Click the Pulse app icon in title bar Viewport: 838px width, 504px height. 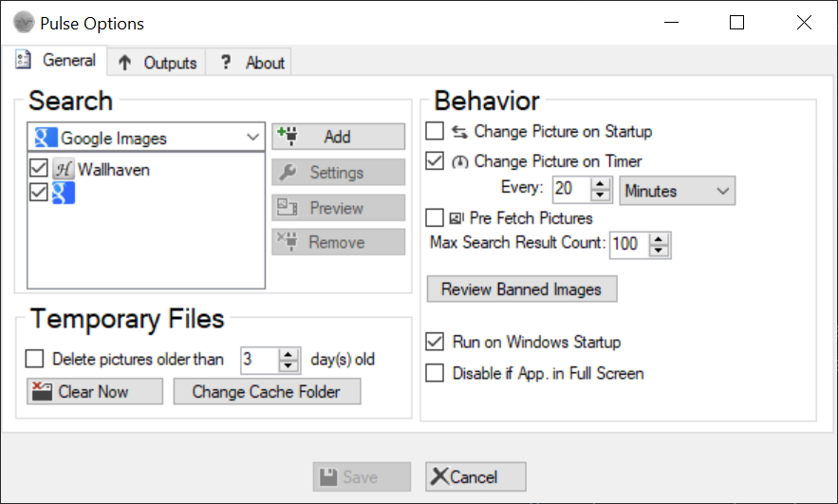pos(24,23)
